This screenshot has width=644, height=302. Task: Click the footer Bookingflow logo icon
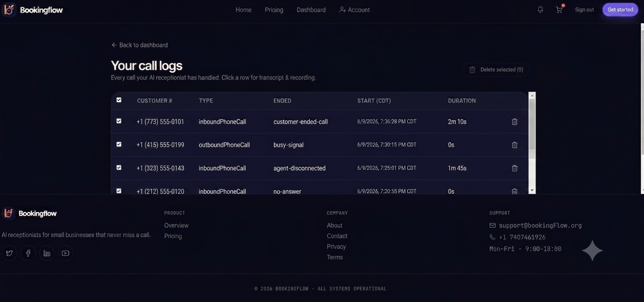pos(9,213)
